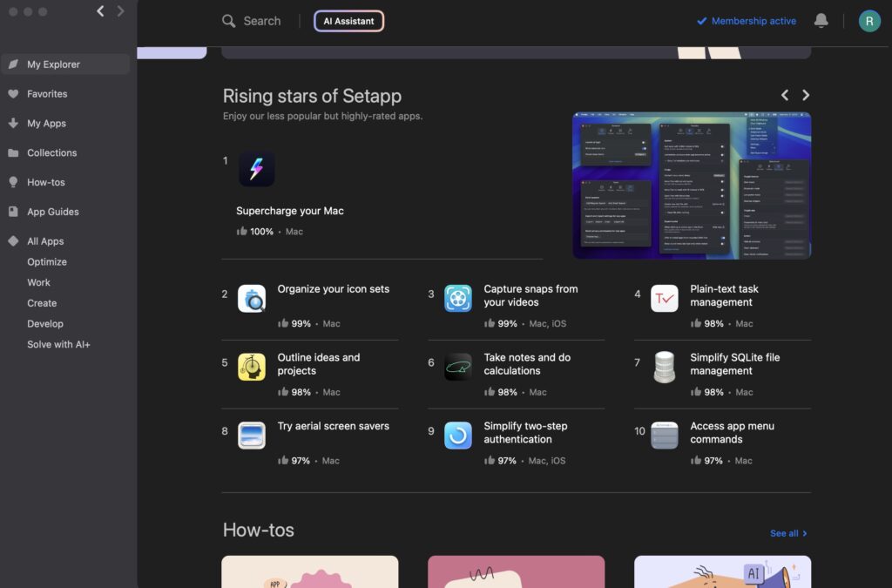Click the All Apps diamond icon
892x588 pixels.
click(x=13, y=241)
